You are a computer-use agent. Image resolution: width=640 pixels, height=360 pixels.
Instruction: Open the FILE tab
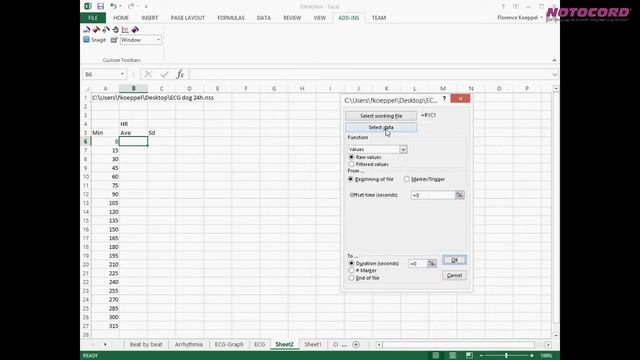(93, 18)
